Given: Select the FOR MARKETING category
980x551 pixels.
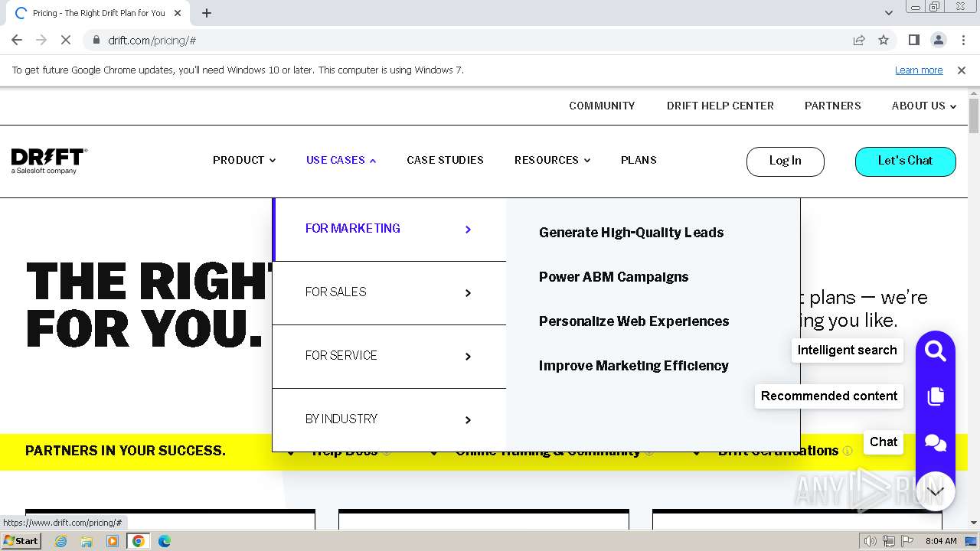Looking at the screenshot, I should pos(389,229).
